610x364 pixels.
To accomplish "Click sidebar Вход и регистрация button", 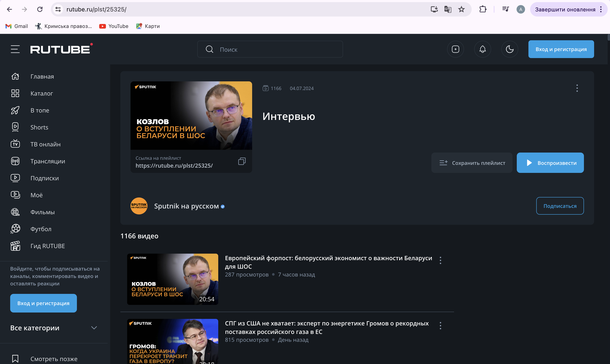I will 43,303.
